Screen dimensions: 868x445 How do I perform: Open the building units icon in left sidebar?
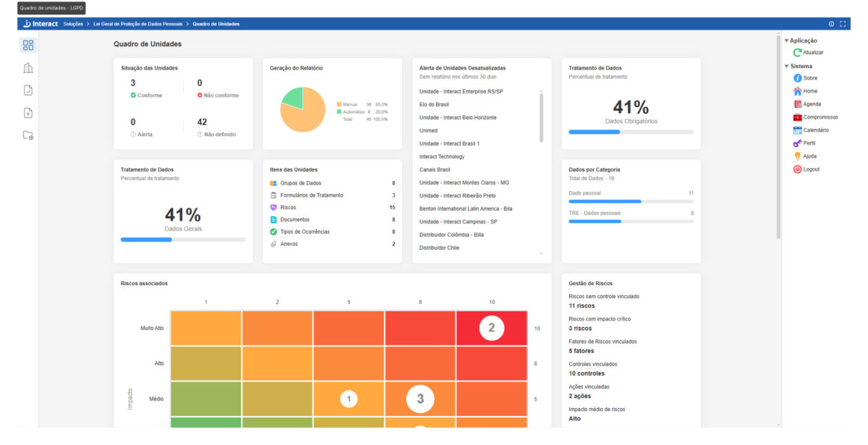28,68
